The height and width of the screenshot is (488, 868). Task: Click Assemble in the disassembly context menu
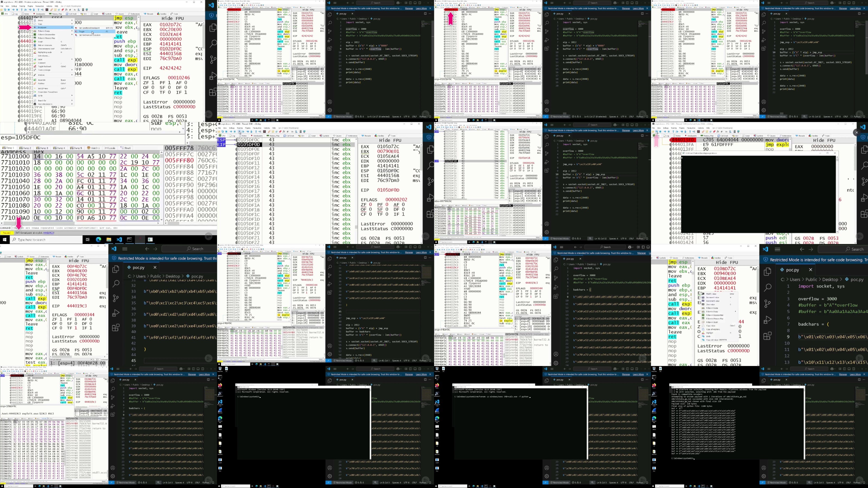point(53,80)
